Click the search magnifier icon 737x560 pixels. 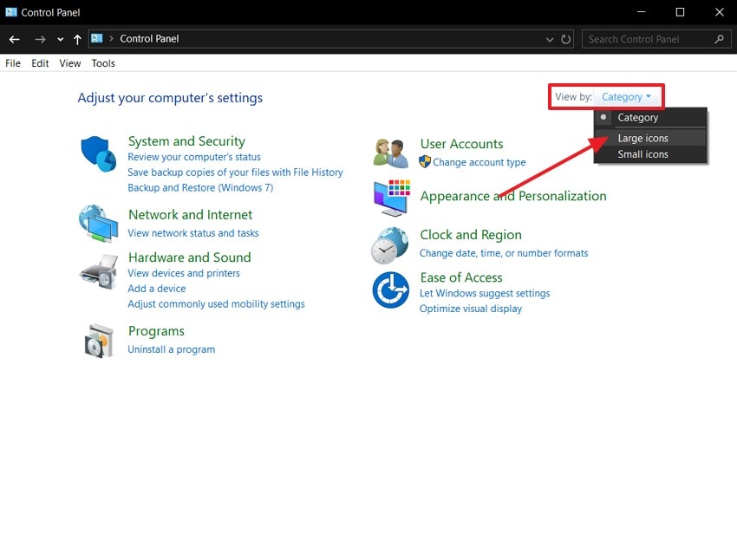[719, 40]
